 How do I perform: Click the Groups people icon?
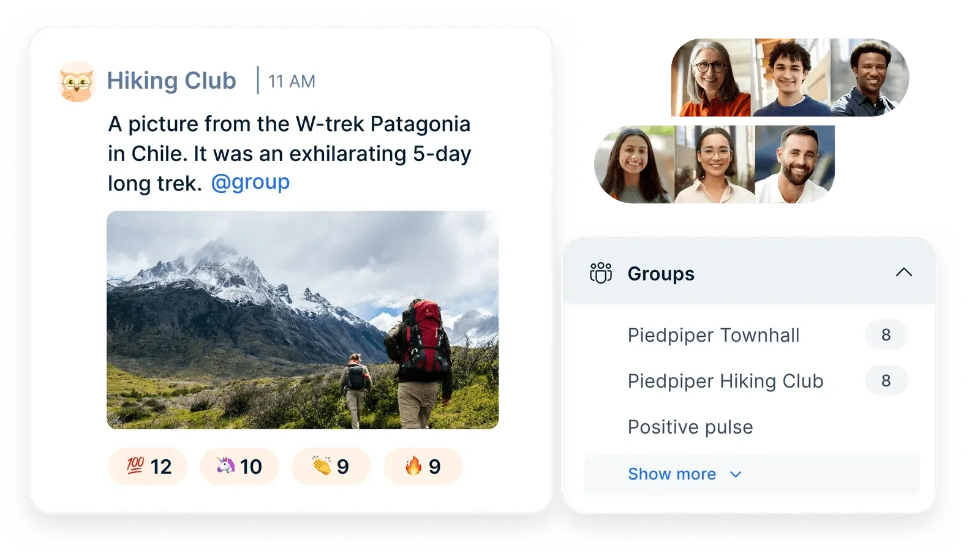point(600,273)
